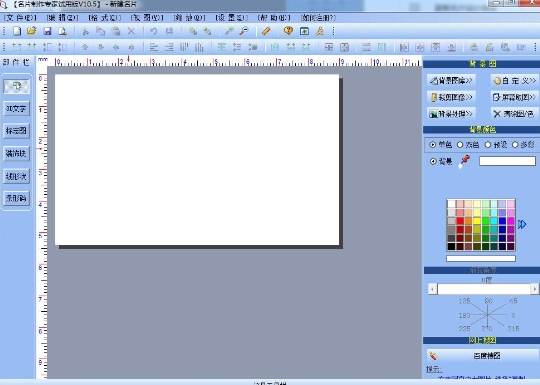Expand the 自定义>> option
This screenshot has width=540, height=385.
(x=515, y=81)
